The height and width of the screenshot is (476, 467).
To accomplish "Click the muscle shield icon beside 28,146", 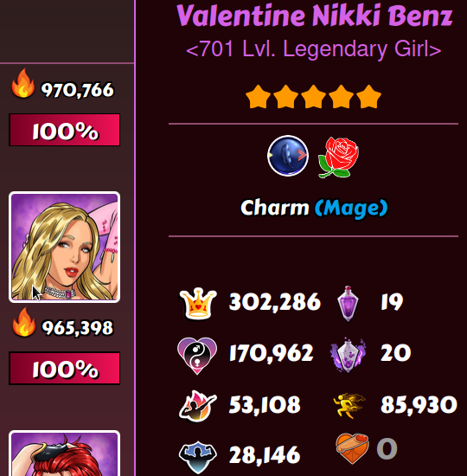I will [x=198, y=457].
